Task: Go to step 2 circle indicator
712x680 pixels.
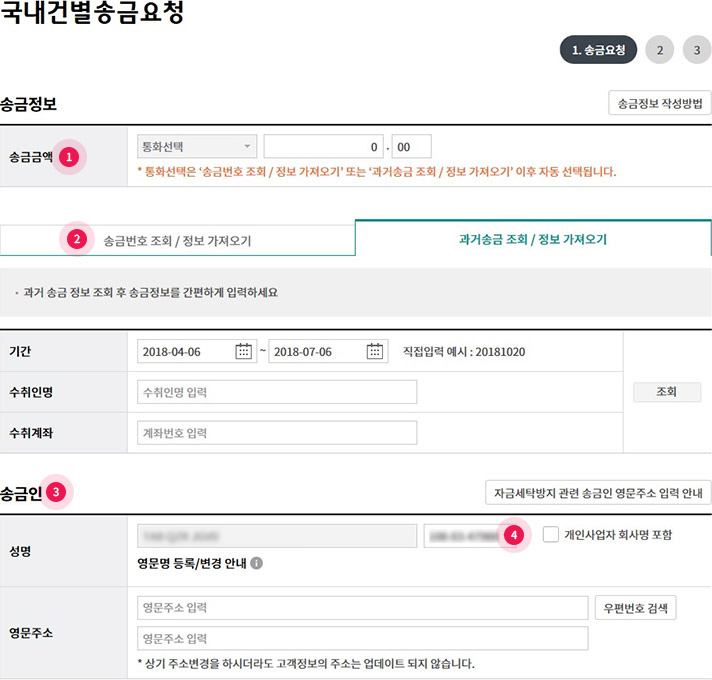Action: point(660,50)
